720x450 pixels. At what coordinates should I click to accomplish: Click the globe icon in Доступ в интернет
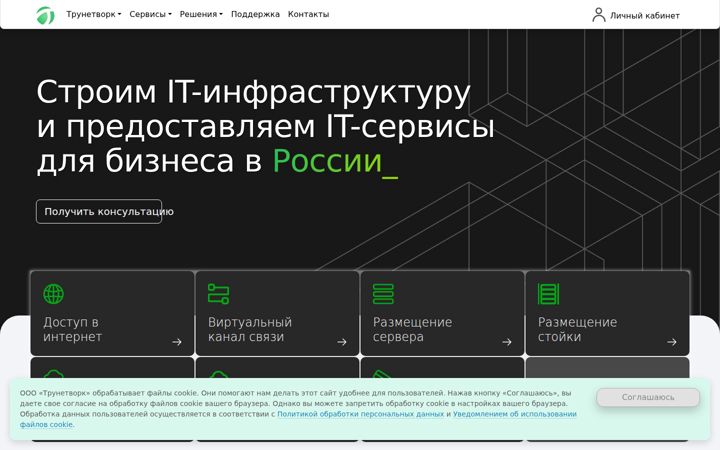point(54,294)
